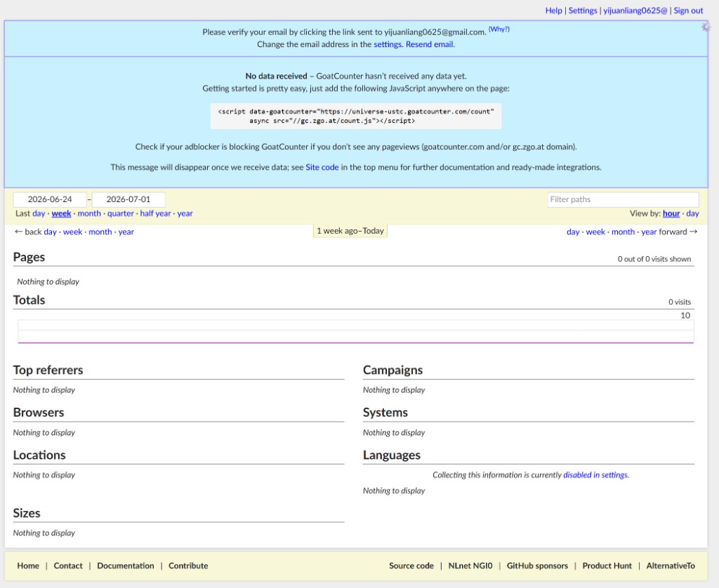Move forward one week
This screenshot has height=588, width=719.
click(595, 232)
